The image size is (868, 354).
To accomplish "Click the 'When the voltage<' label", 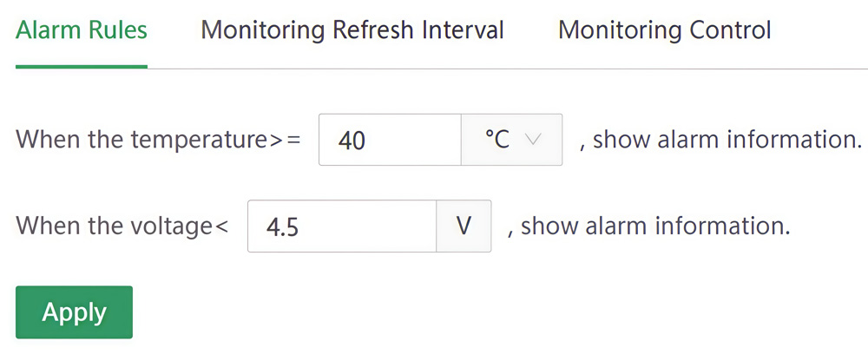I will (x=122, y=226).
